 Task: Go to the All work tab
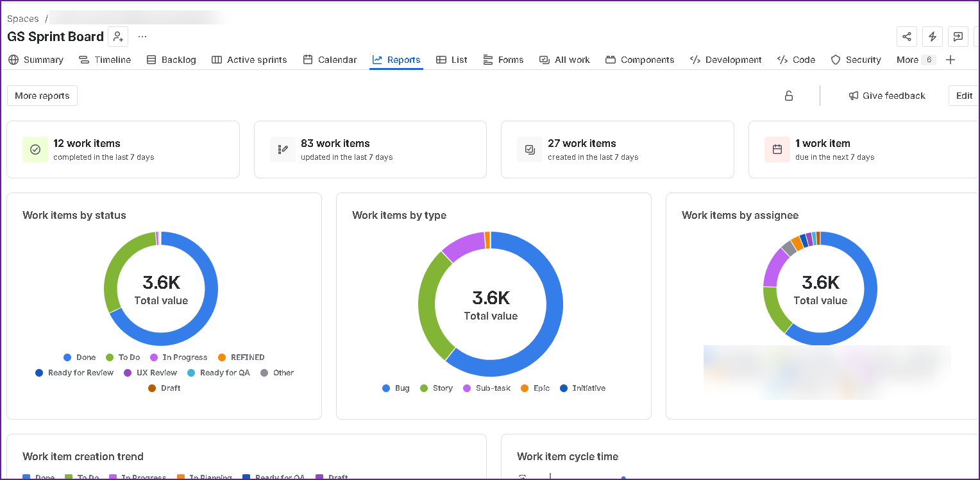pyautogui.click(x=564, y=60)
